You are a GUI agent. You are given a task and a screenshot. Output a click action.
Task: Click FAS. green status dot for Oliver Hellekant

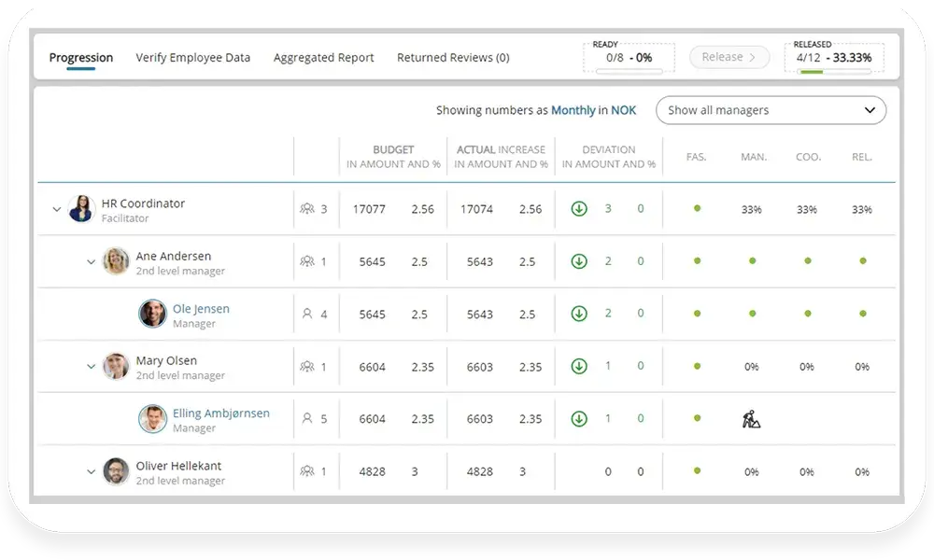(x=697, y=470)
